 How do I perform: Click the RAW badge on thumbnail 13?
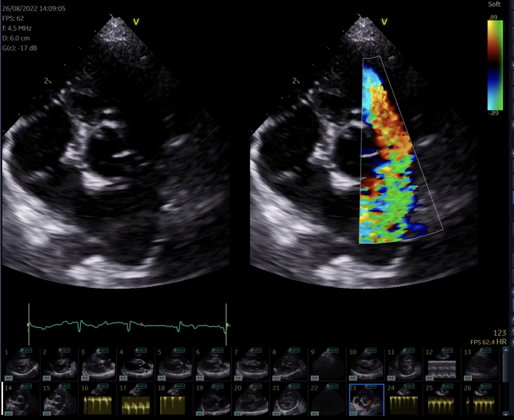click(486, 350)
